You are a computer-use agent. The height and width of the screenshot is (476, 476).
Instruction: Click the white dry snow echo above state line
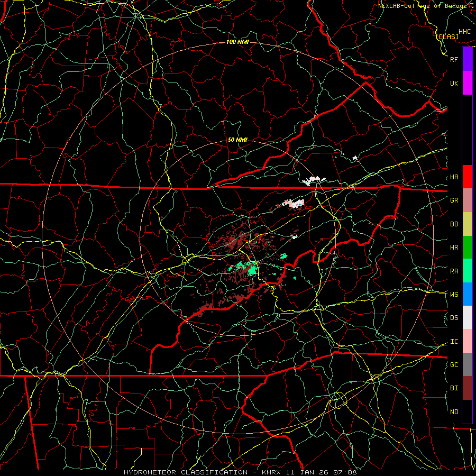(313, 181)
